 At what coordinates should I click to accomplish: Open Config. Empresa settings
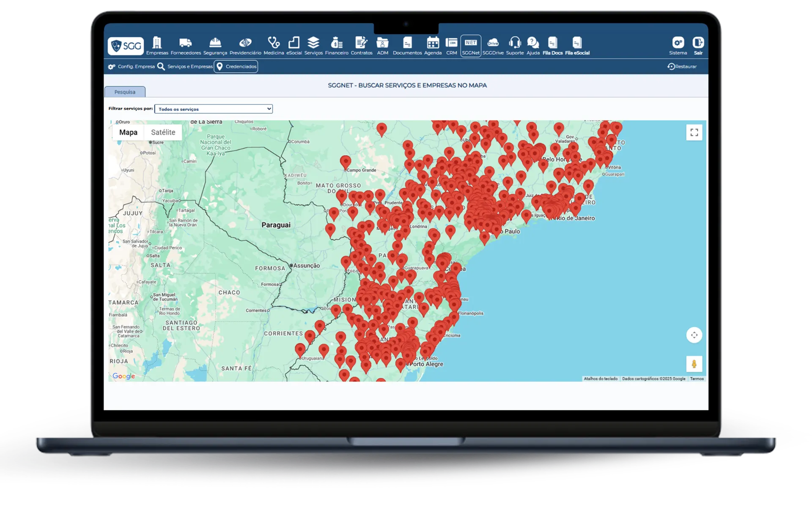[132, 66]
